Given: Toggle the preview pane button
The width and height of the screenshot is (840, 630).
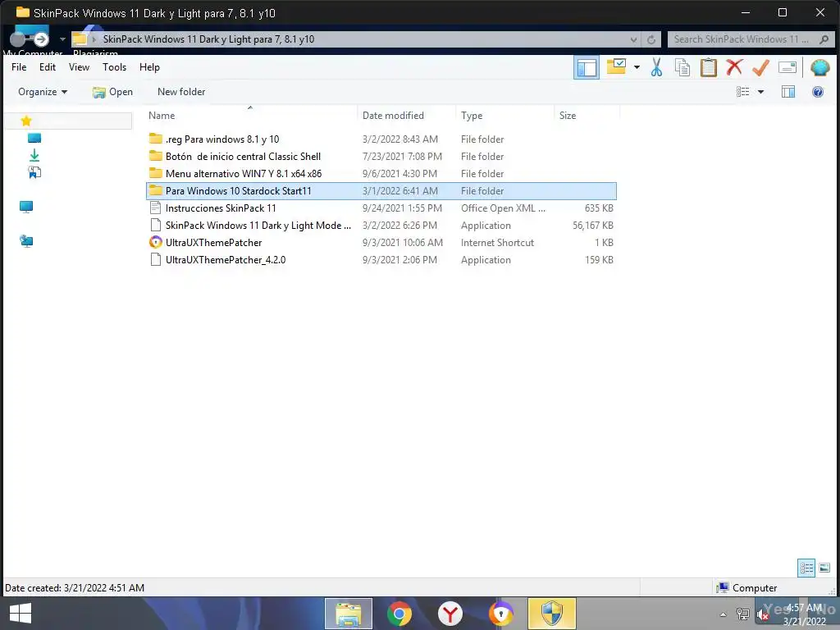Looking at the screenshot, I should click(788, 92).
